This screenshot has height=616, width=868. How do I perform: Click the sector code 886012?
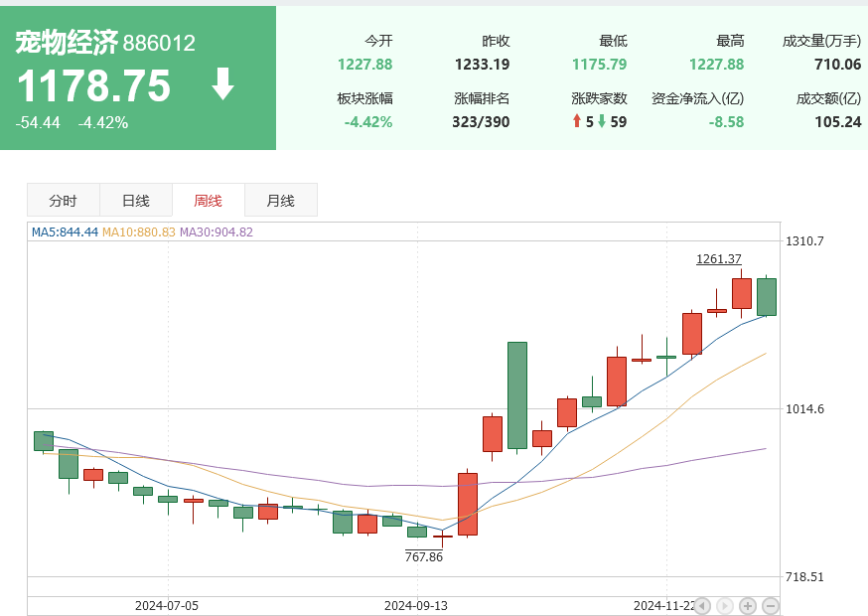click(159, 44)
